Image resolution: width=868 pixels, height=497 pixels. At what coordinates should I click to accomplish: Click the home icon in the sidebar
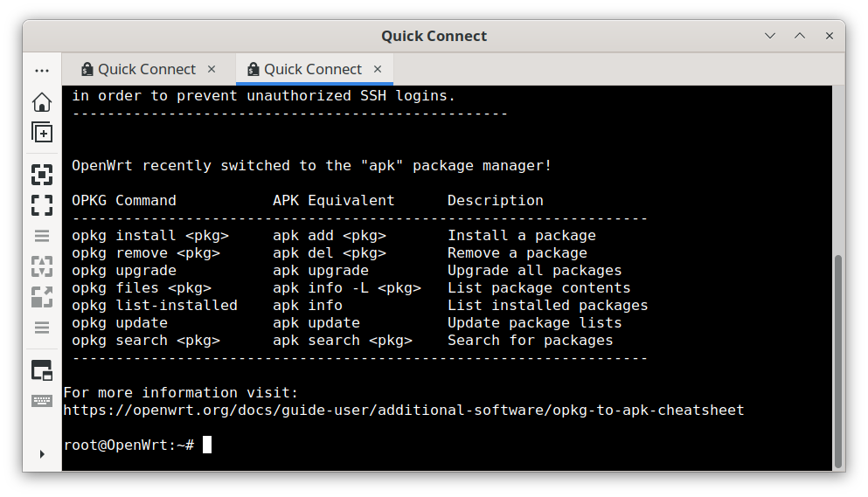pyautogui.click(x=42, y=102)
